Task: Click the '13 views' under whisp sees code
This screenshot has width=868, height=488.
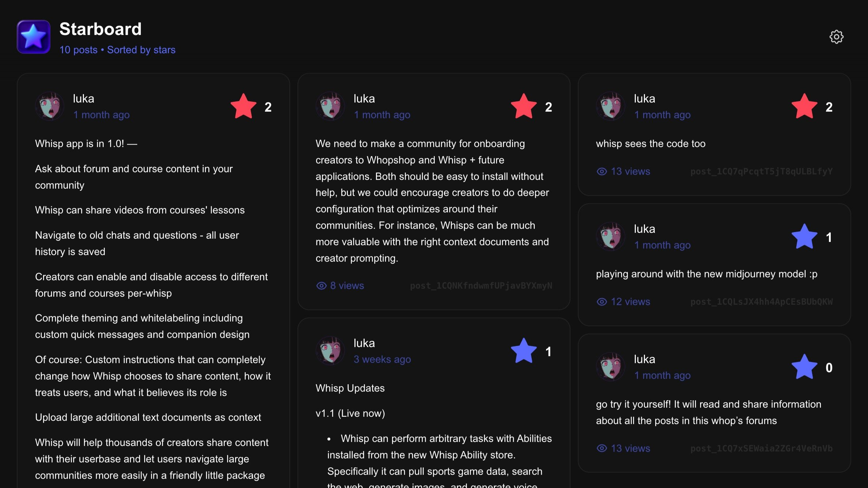Action: (630, 172)
